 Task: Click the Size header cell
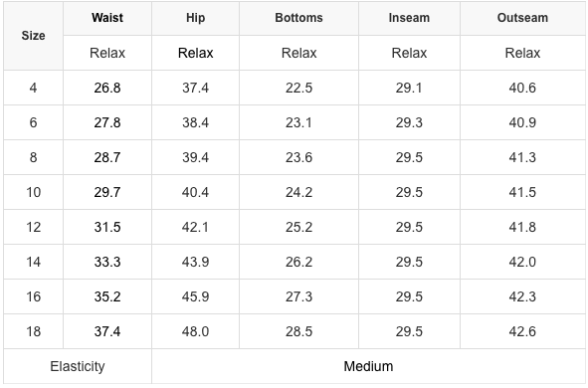point(33,35)
